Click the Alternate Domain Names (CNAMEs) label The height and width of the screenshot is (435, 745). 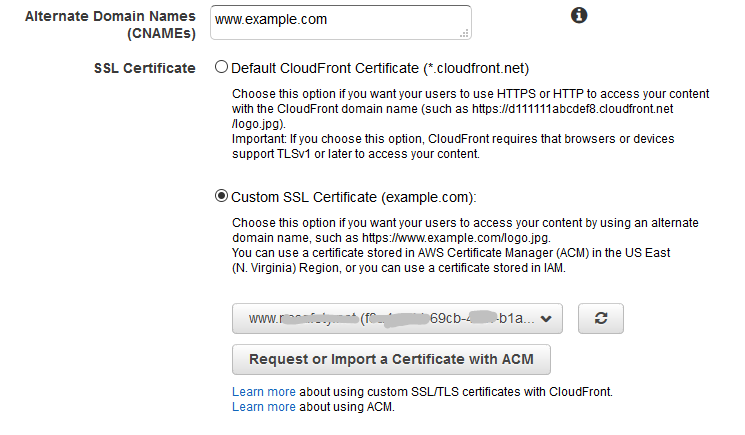click(110, 25)
